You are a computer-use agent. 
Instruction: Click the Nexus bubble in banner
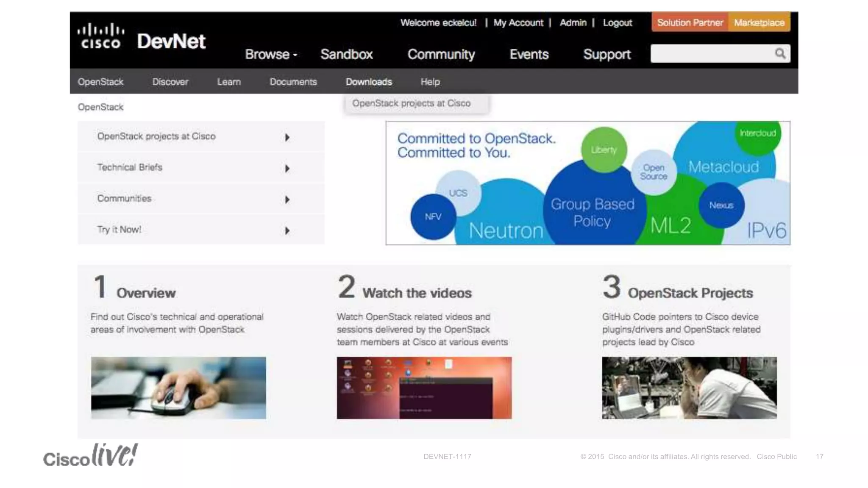(x=721, y=205)
